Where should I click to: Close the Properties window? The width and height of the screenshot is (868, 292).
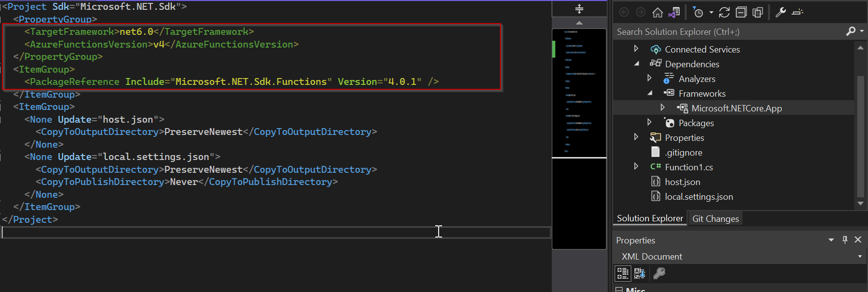(858, 239)
